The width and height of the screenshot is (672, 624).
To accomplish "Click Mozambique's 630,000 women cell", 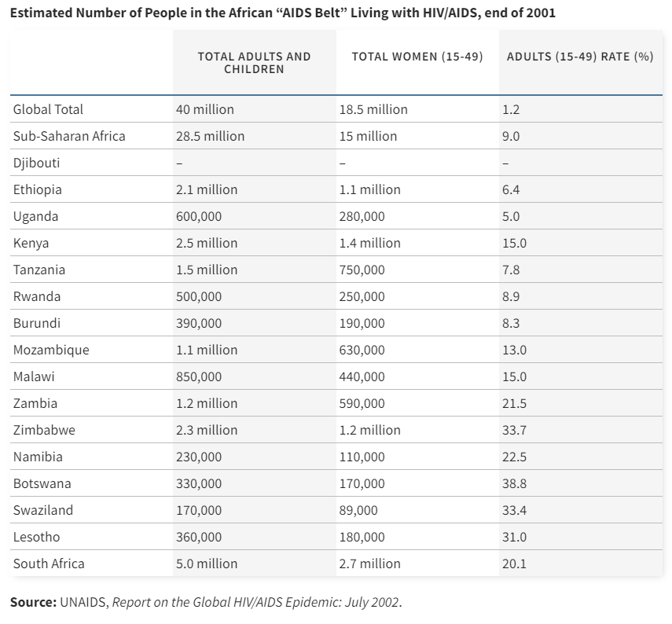I will coord(362,350).
